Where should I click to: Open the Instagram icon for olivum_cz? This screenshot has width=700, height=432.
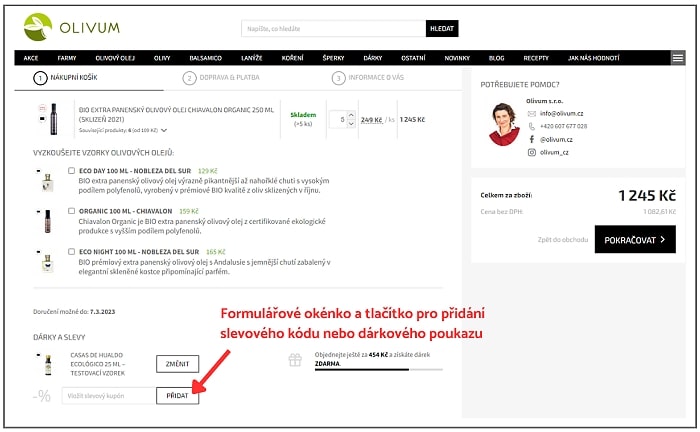coord(531,152)
